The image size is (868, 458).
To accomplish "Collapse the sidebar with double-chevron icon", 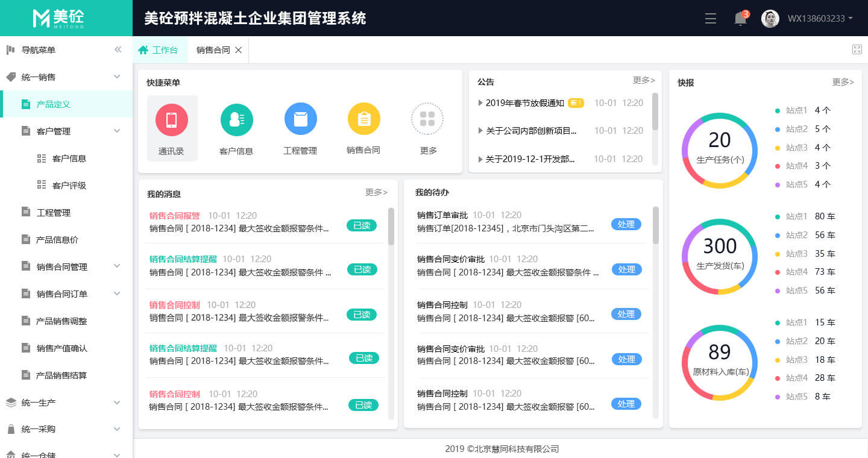I will pyautogui.click(x=118, y=50).
